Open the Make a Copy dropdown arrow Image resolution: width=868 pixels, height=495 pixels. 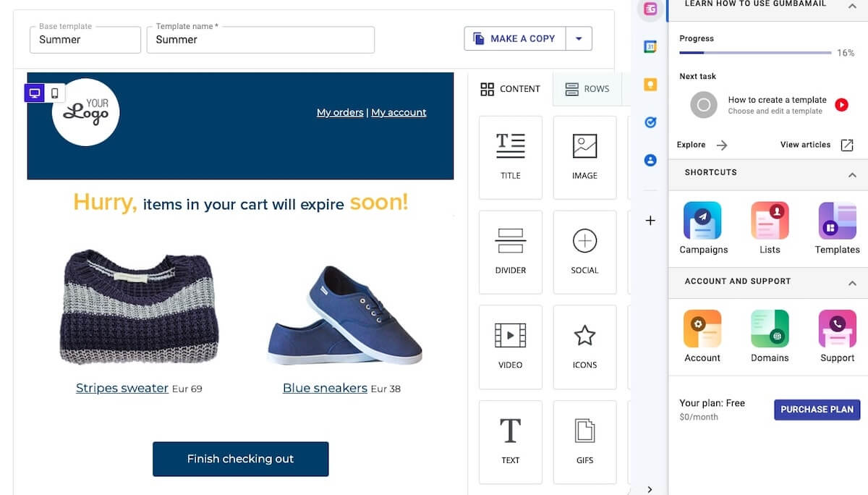point(579,39)
